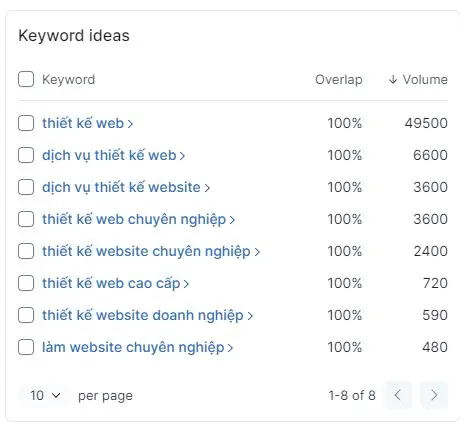Select 'thiết kế website chuyên nghiệp' checkbox
This screenshot has height=427, width=467.
[26, 251]
